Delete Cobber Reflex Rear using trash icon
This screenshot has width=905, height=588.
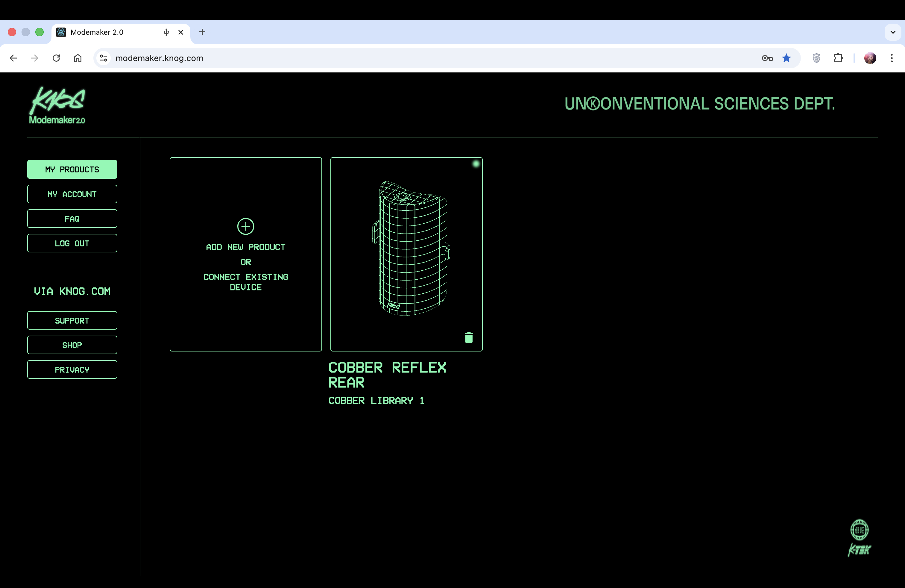tap(469, 337)
